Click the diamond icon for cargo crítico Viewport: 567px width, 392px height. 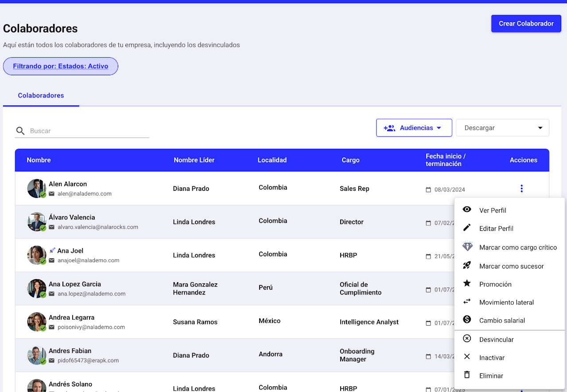[467, 247]
